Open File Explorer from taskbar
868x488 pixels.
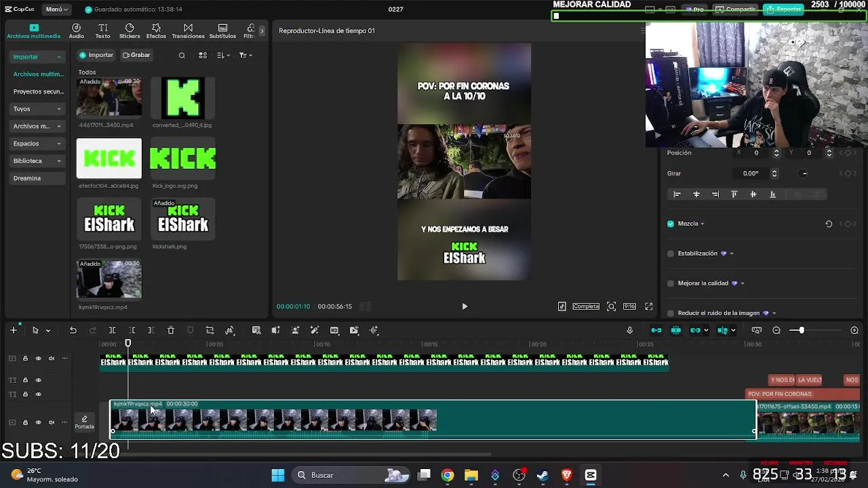tap(471, 475)
